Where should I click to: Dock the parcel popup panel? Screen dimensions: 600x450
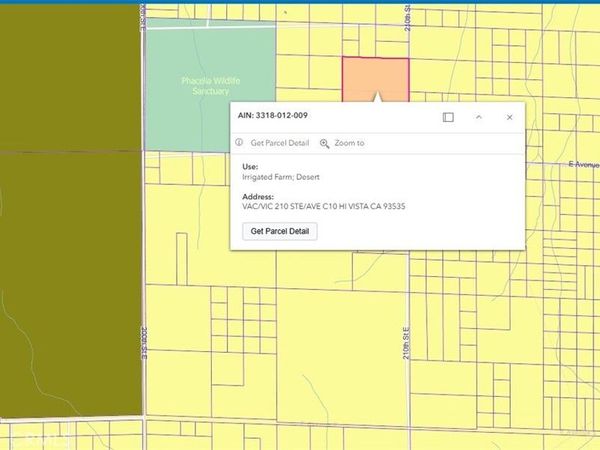pos(448,117)
